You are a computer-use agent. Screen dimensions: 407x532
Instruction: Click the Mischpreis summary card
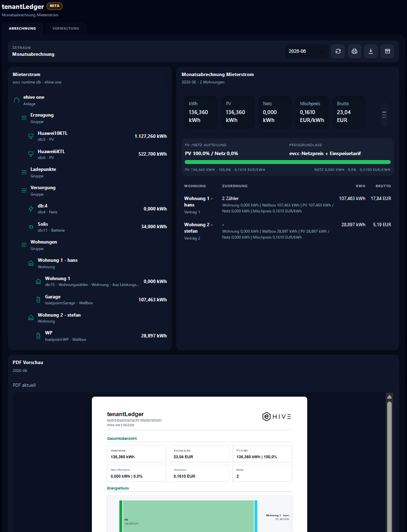click(x=312, y=112)
